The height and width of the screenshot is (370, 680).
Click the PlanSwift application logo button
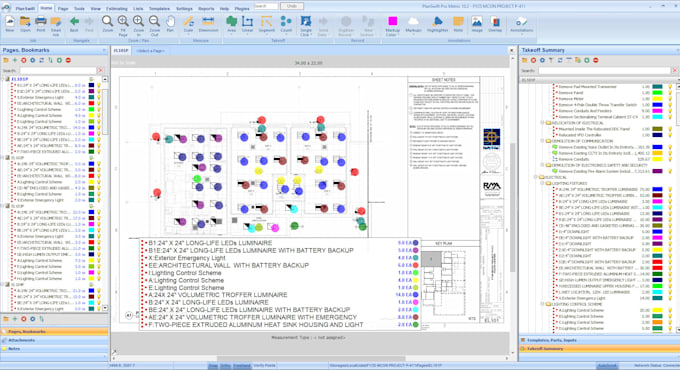[x=6, y=7]
